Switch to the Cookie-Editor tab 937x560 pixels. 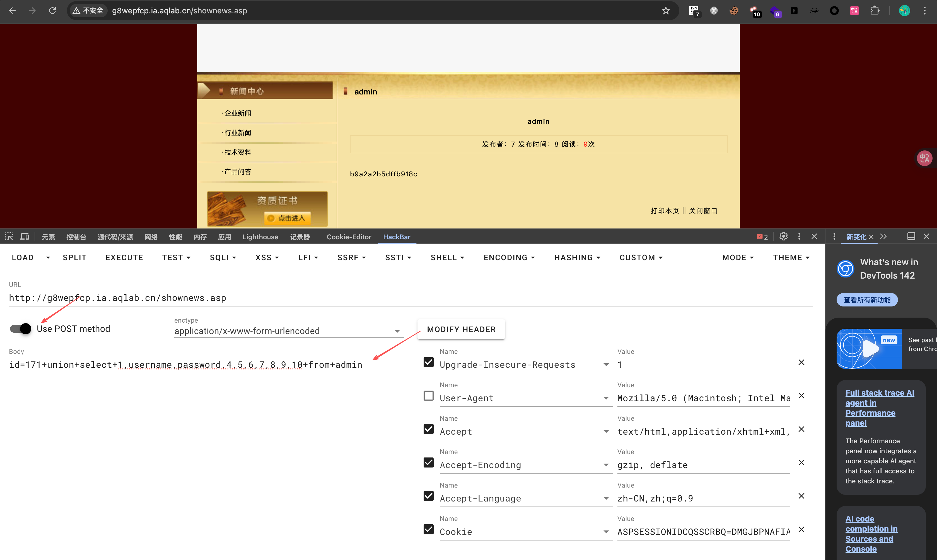pos(349,237)
